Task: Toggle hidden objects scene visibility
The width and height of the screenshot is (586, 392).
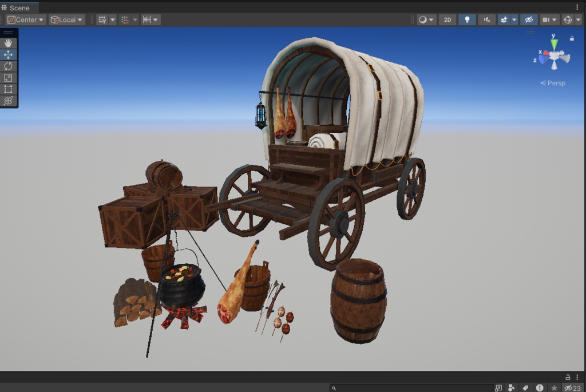Action: click(529, 20)
